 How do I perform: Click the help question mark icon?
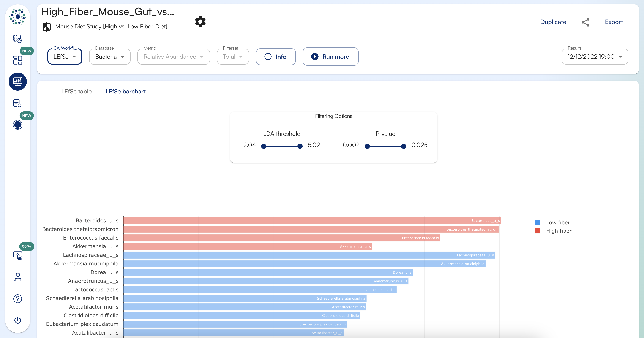pos(17,299)
